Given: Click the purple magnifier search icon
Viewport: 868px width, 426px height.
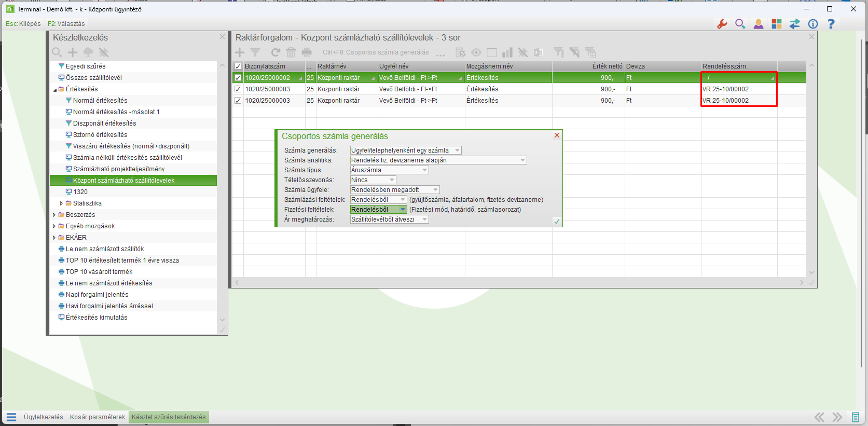Looking at the screenshot, I should click(740, 24).
